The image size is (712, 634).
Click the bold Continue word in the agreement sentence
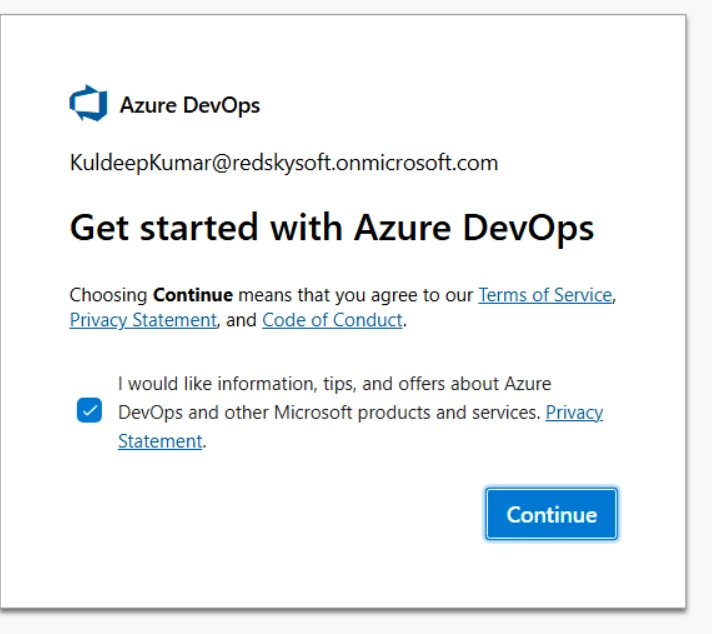click(x=193, y=295)
